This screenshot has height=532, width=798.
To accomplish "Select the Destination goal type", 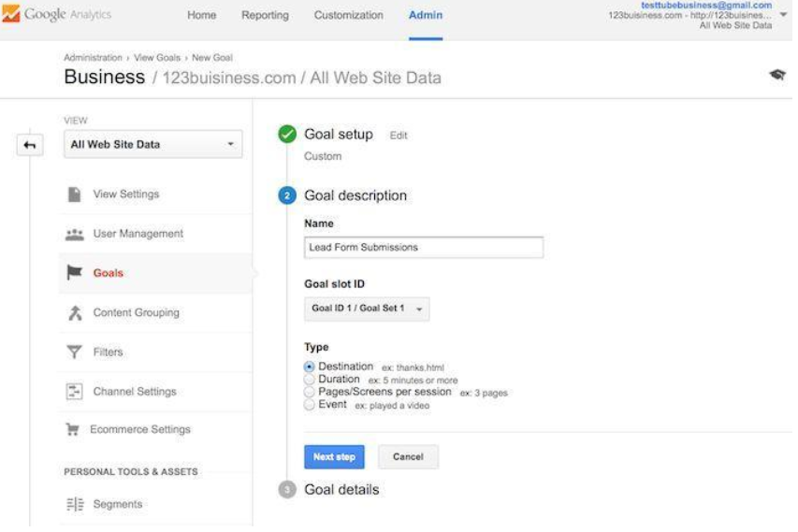I will (x=310, y=367).
